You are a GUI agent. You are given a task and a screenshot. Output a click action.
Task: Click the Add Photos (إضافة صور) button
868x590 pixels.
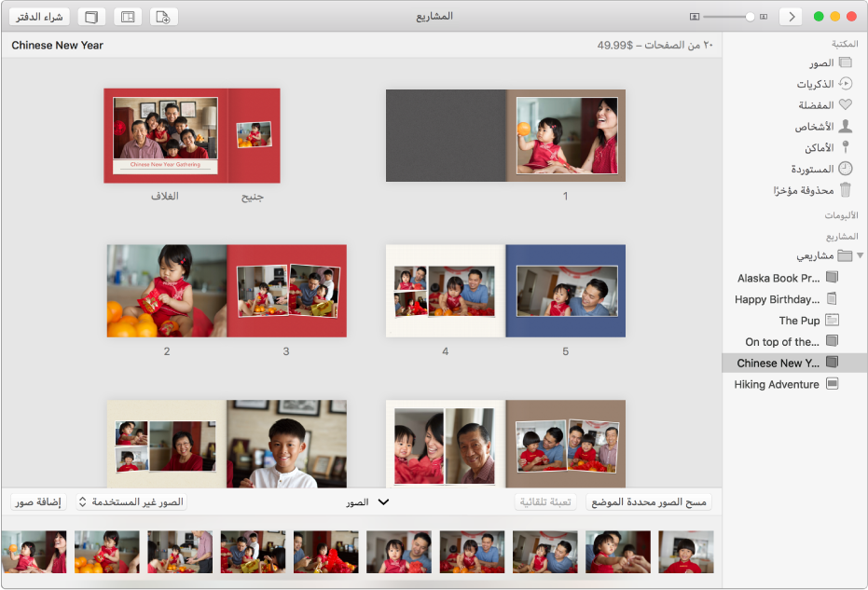(x=38, y=502)
